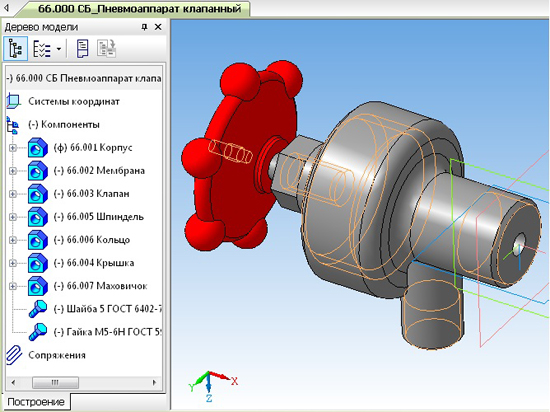
Task: Select the (-) 66.002 Мембрана label
Action: 99,170
